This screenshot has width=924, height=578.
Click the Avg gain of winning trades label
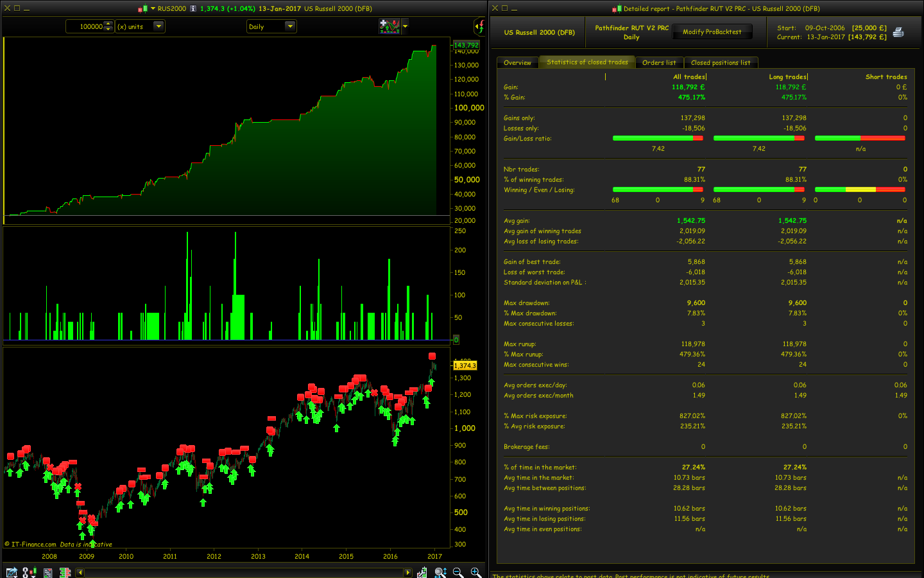coord(542,231)
